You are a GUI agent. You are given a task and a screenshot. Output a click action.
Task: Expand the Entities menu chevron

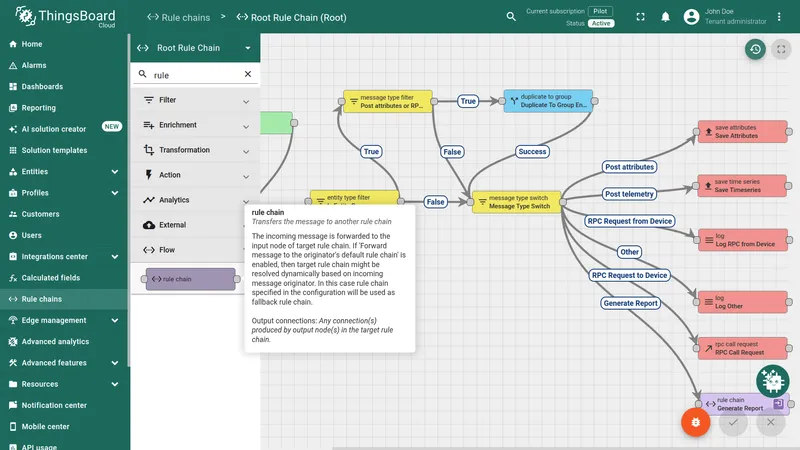114,171
